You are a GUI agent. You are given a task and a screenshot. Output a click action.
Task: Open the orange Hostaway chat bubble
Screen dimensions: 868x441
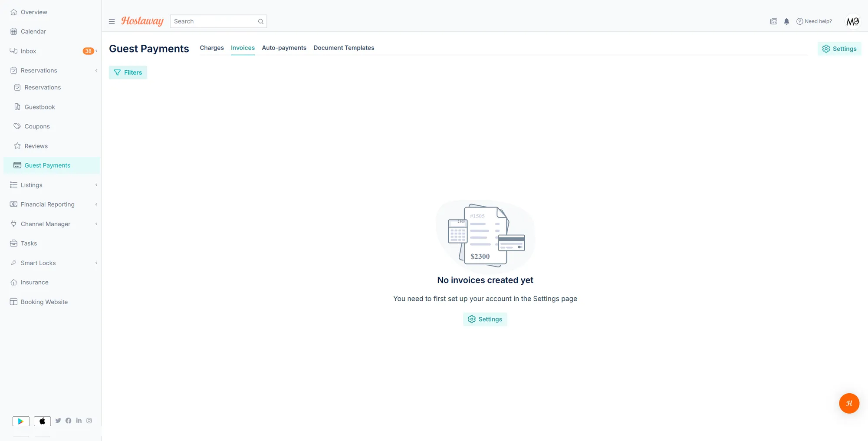click(849, 403)
